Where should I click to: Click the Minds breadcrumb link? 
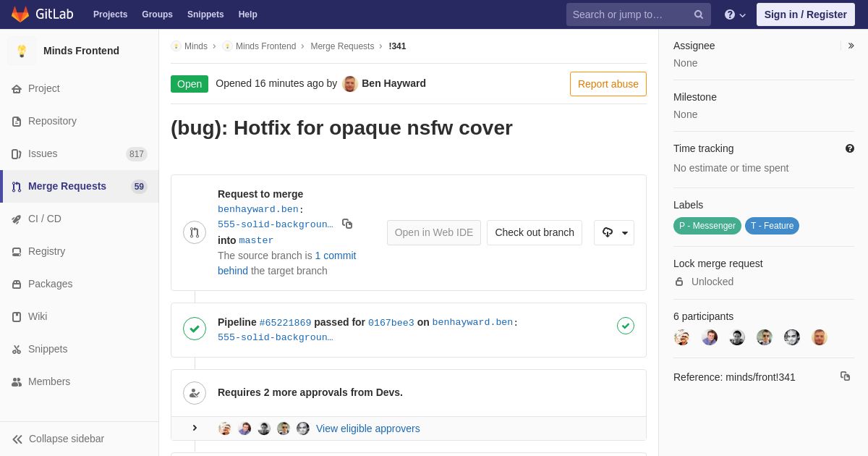196,46
